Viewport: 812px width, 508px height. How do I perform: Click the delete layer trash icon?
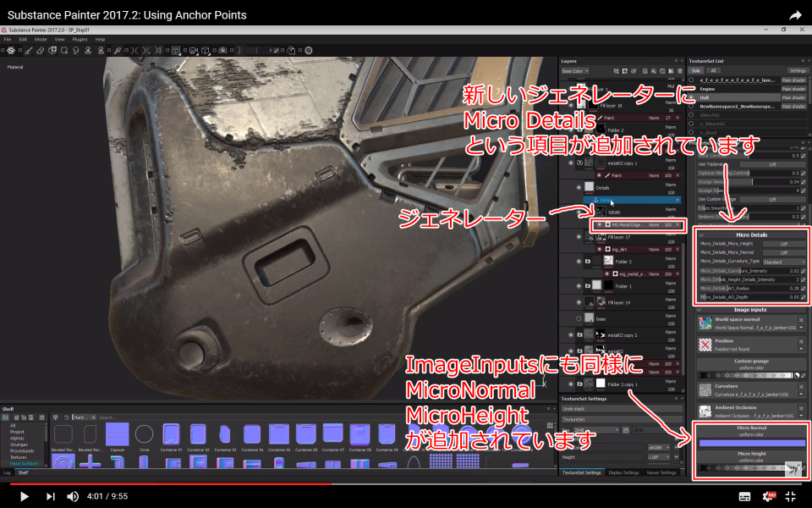pyautogui.click(x=680, y=71)
